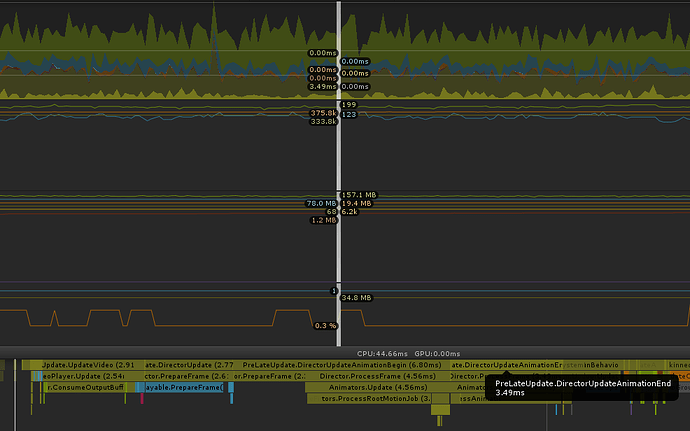Click the PreLateUpdate.DirectorUpdateAnimationEnd tooltip
This screenshot has height=431, width=690.
point(582,388)
